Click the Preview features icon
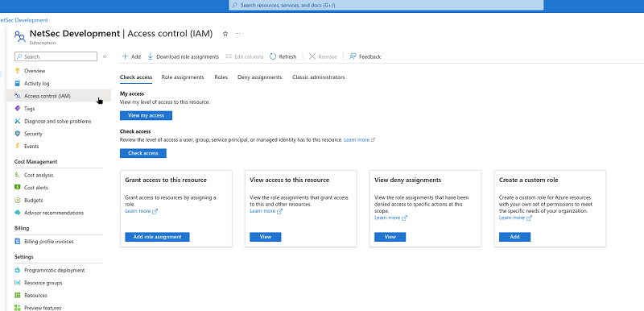 pos(17,308)
